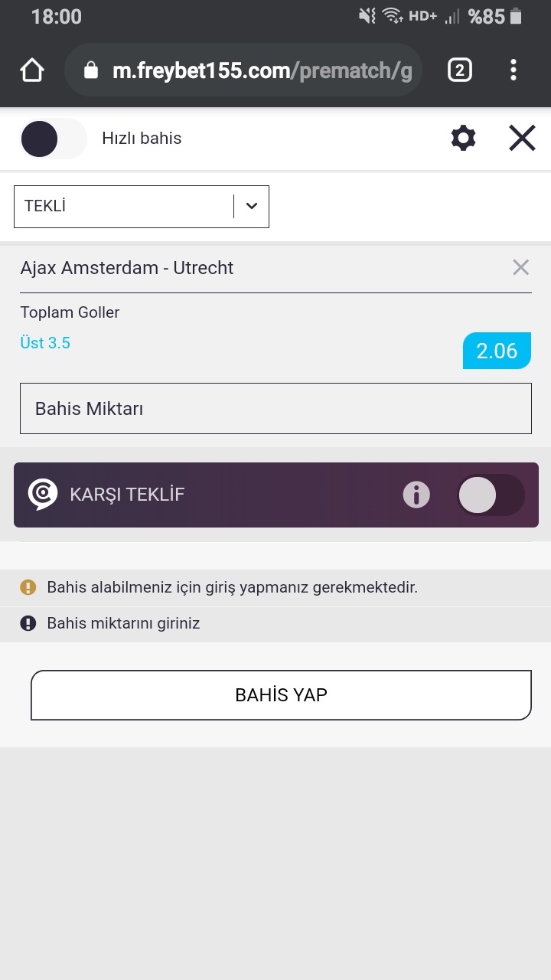Tap the 2.06 odds badge

click(x=497, y=351)
